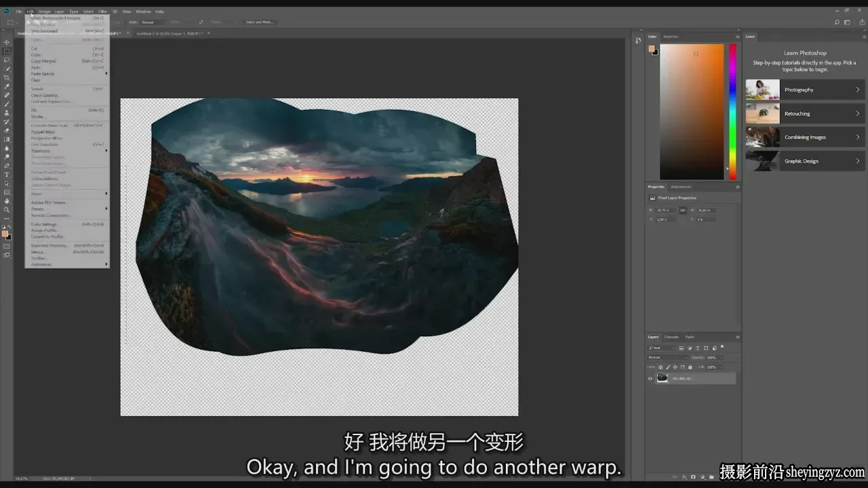Select the Gradient tool
The height and width of the screenshot is (488, 868).
coord(7,140)
